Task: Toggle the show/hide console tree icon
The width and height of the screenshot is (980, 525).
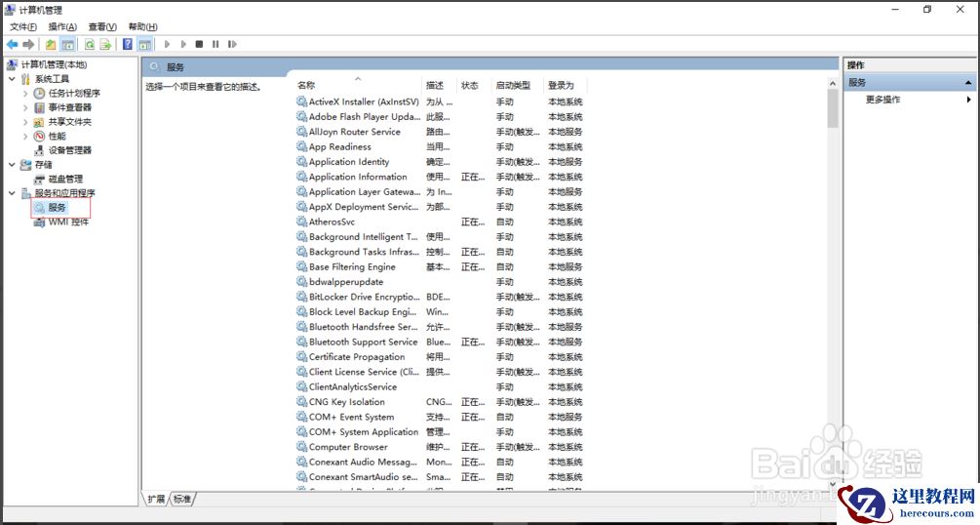Action: click(67, 44)
